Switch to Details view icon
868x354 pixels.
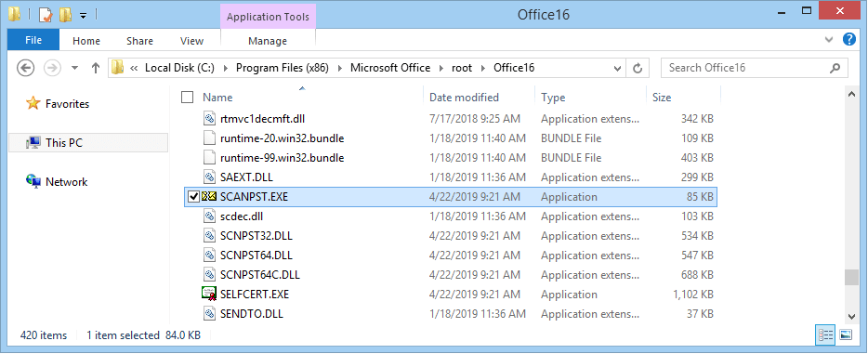[x=825, y=334]
